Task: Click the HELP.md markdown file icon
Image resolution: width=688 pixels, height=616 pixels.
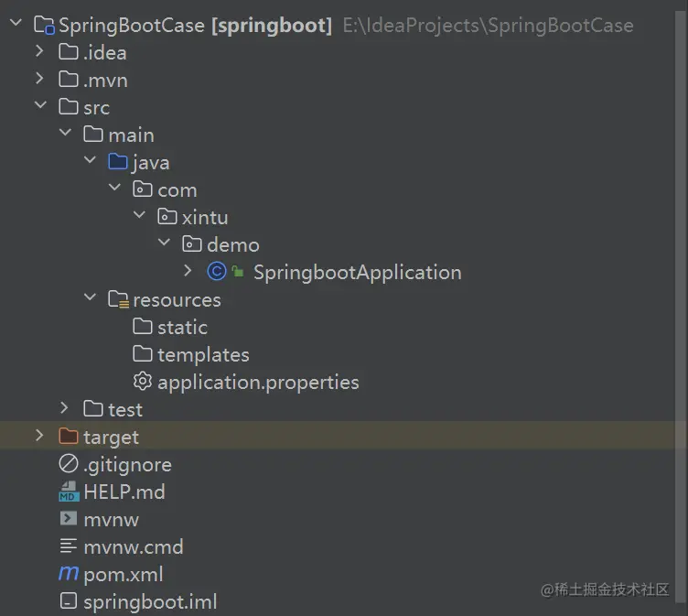Action: 69,492
